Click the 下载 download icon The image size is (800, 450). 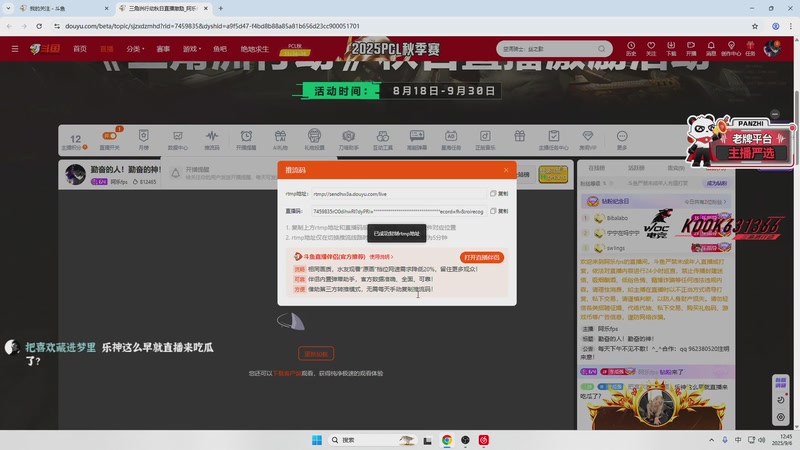click(x=671, y=48)
